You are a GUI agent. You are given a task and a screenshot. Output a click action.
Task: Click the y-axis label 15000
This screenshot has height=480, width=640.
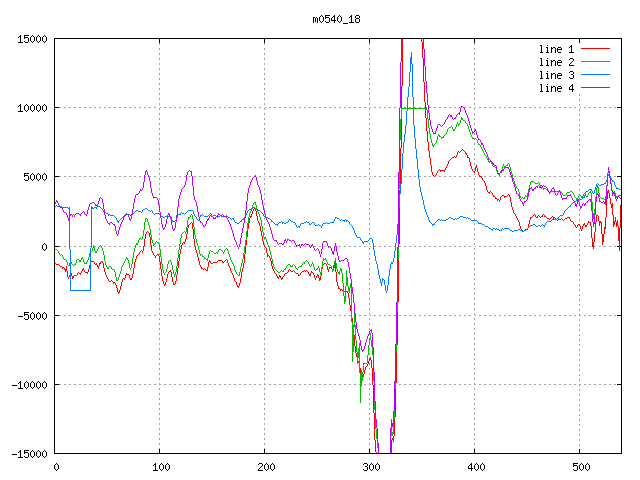click(x=32, y=39)
